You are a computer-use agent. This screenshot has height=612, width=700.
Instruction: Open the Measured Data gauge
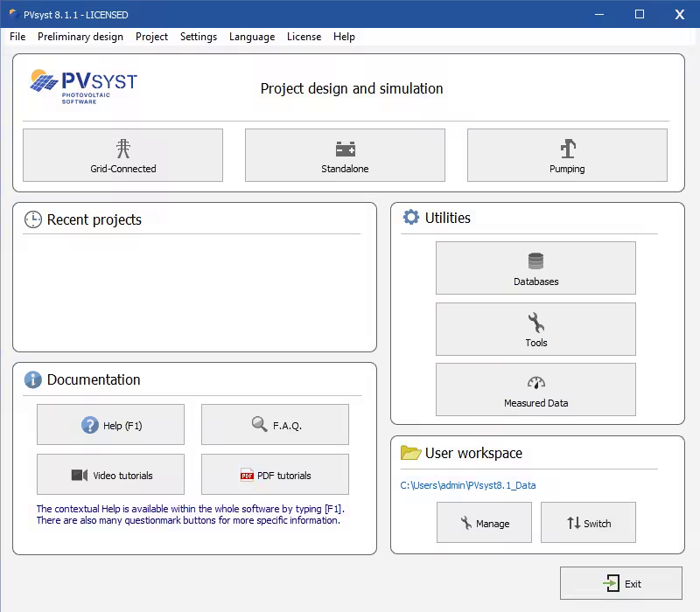pyautogui.click(x=535, y=390)
